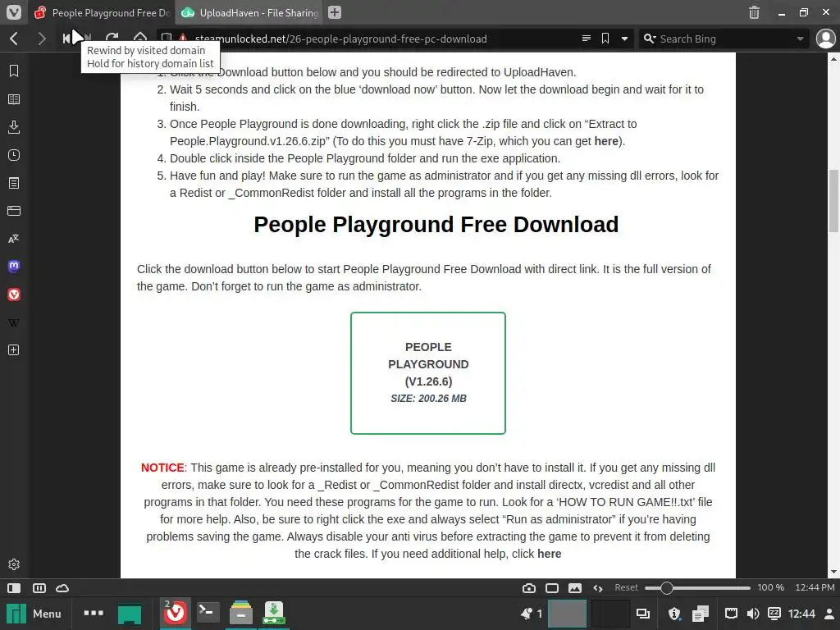This screenshot has width=840, height=630.
Task: Open the Bookmarks panel in sidebar
Action: coord(14,71)
